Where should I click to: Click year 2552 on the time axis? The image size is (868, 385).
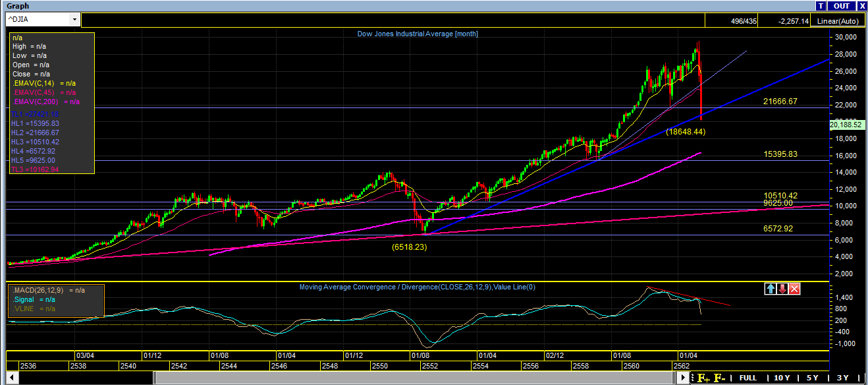(430, 366)
